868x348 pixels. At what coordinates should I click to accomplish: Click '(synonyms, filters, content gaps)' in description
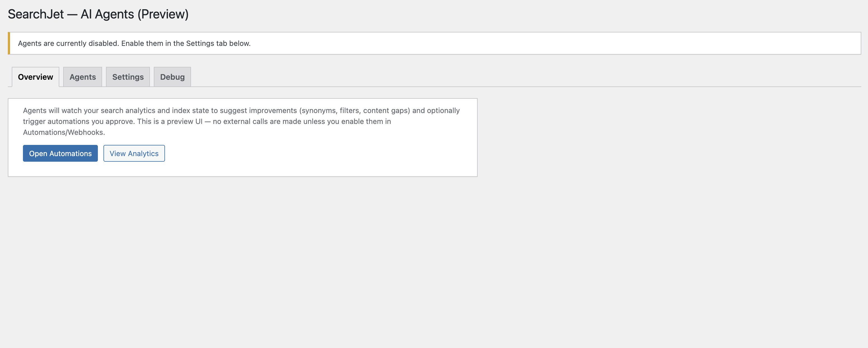pos(355,110)
